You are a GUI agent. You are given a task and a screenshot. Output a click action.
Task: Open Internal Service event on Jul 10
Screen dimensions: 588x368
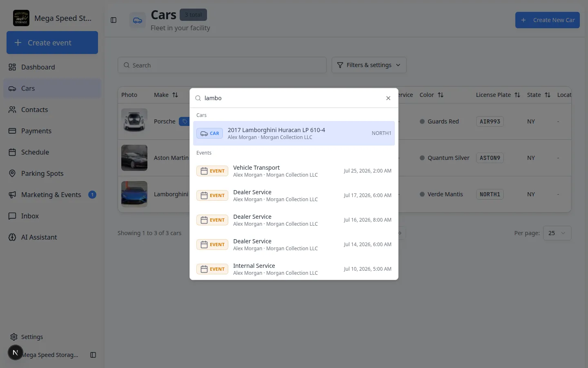[294, 268]
